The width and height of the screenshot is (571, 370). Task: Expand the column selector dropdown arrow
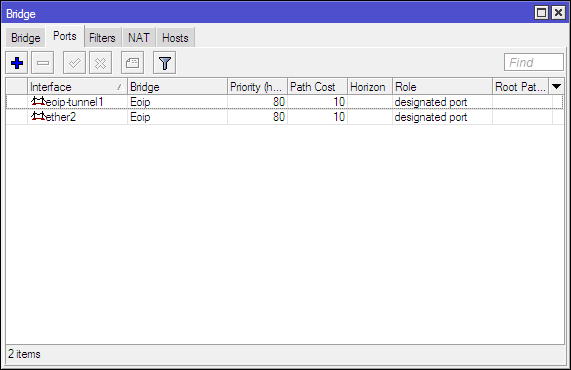[556, 87]
